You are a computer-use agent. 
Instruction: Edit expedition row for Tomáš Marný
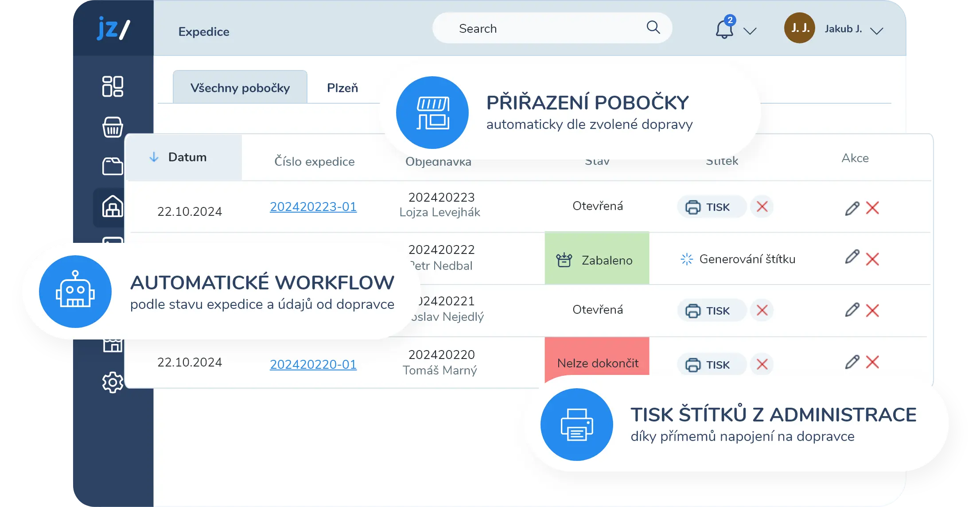852,362
